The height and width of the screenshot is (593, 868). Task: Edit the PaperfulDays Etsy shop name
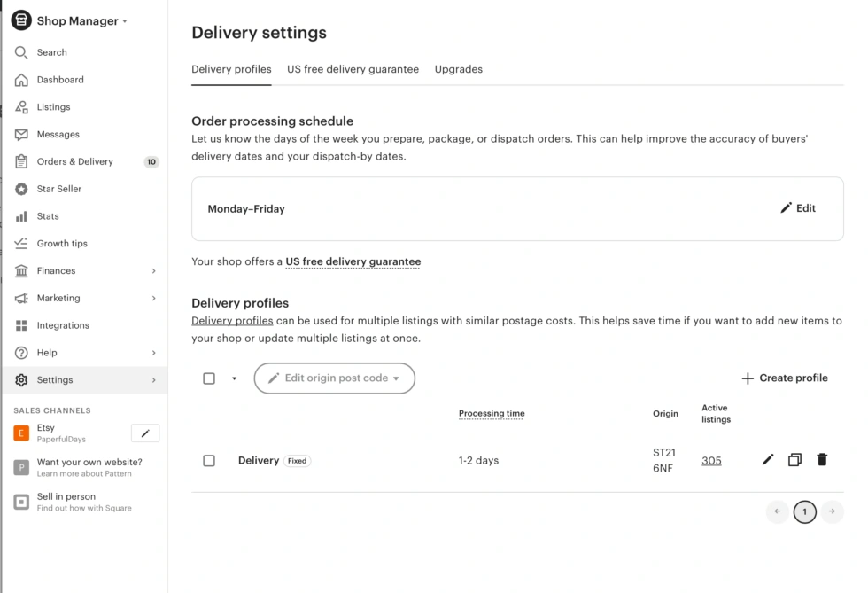click(147, 433)
